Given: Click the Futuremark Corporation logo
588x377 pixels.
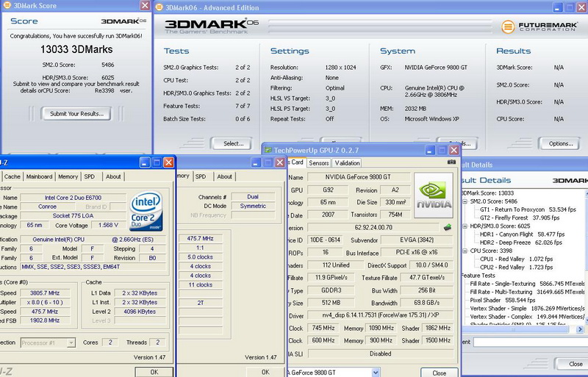Looking at the screenshot, I should pyautogui.click(x=539, y=26).
